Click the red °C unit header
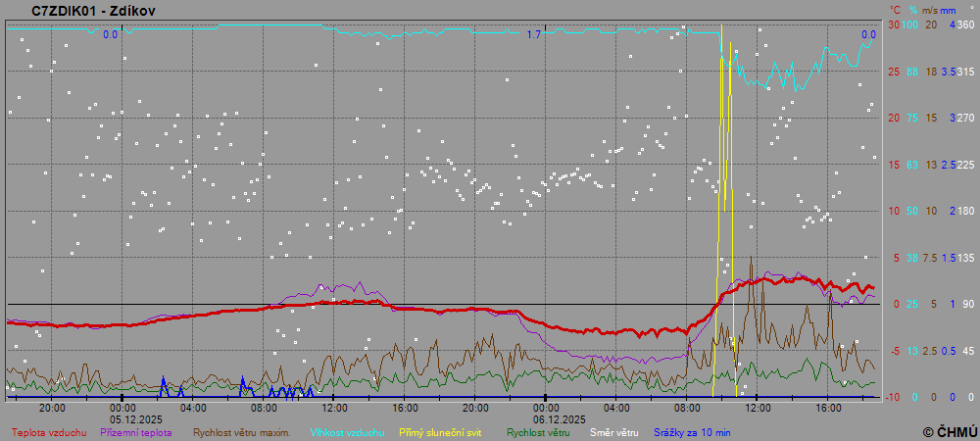 pos(894,10)
